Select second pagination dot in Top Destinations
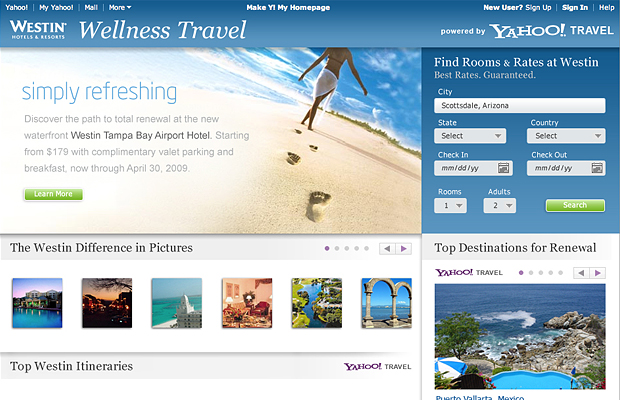Screen dimensions: 620x400 coord(531,273)
